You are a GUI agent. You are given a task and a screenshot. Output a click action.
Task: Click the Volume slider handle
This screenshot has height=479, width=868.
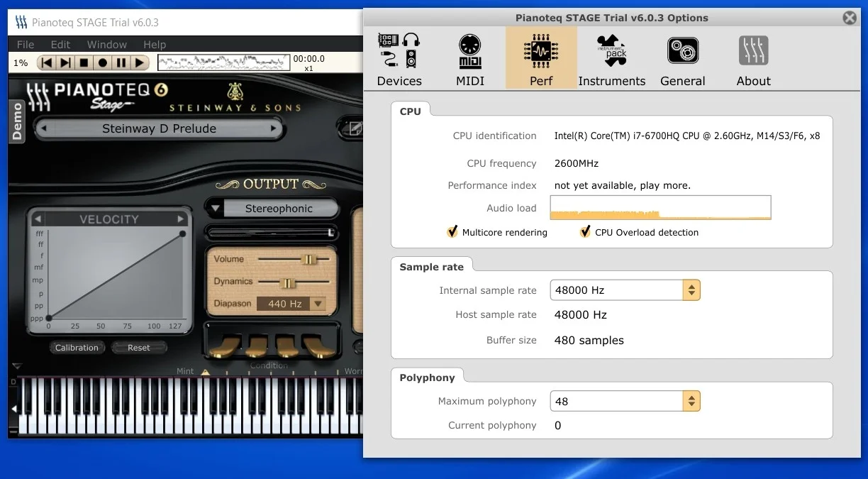(308, 260)
